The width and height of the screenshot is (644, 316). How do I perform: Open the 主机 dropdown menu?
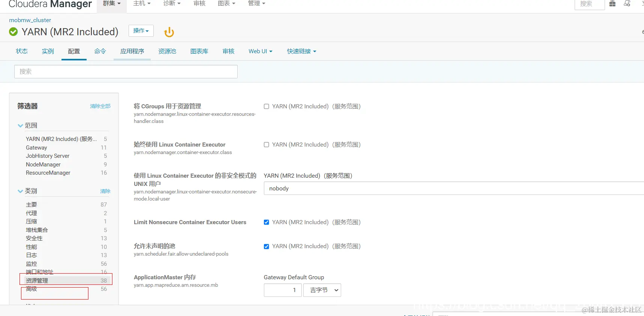click(142, 4)
